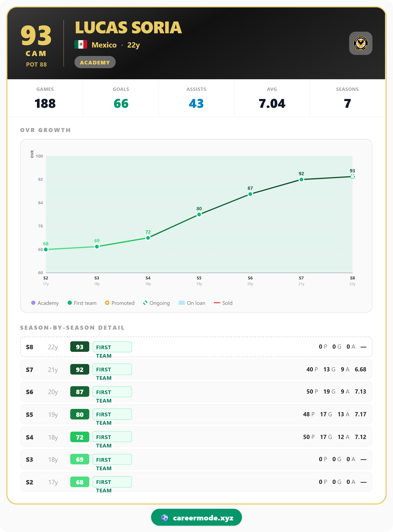
Task: Click the S5 row '13 A' assists value
Action: click(x=343, y=414)
